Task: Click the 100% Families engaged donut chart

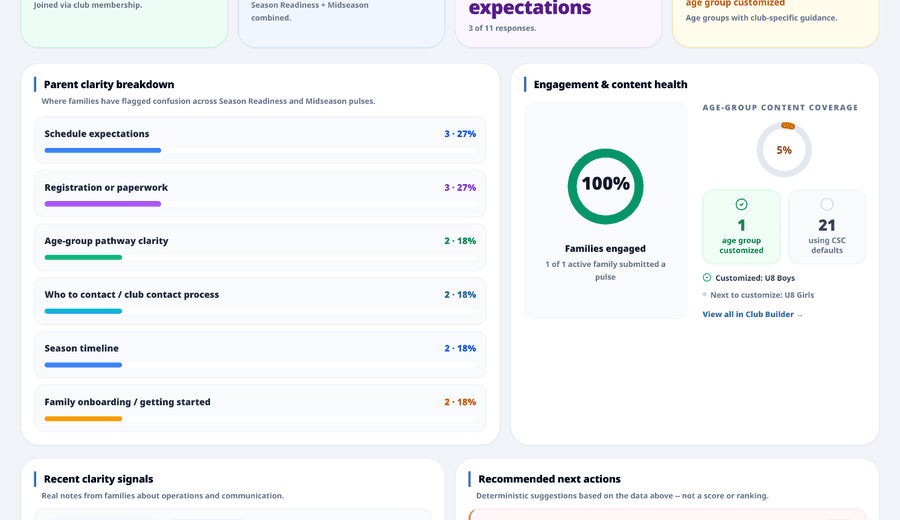Action: pyautogui.click(x=606, y=186)
